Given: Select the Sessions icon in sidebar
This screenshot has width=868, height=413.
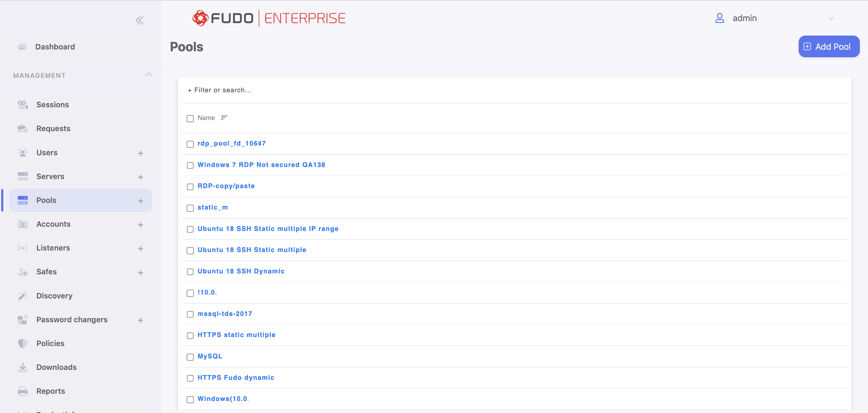Looking at the screenshot, I should coord(22,105).
